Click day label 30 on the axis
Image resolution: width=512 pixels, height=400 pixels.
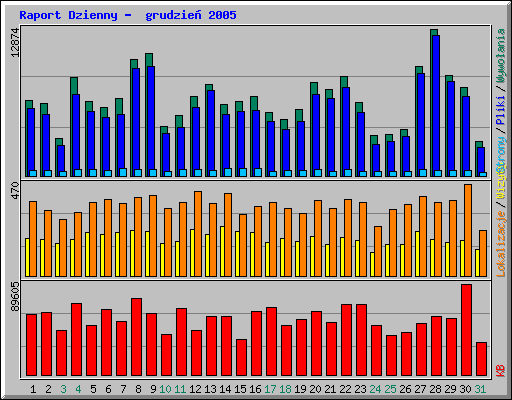(x=465, y=389)
